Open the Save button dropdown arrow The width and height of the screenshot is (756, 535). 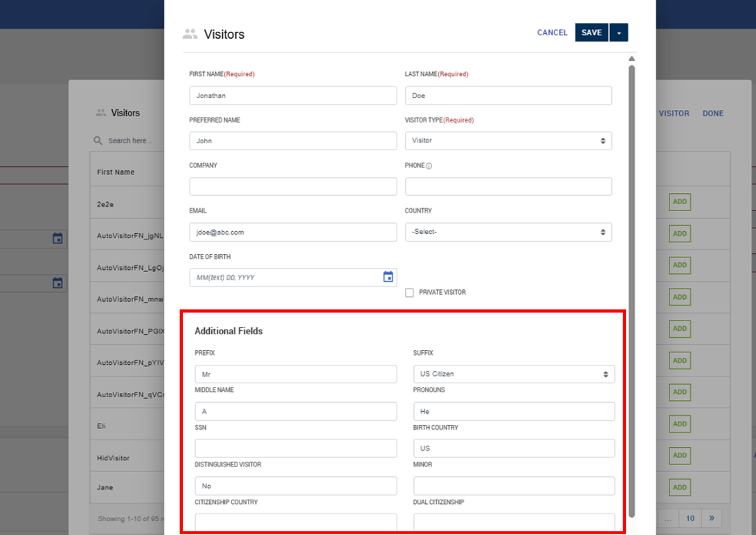619,33
